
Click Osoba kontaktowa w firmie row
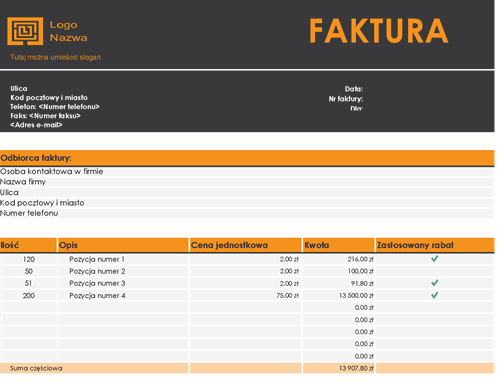tap(246, 172)
